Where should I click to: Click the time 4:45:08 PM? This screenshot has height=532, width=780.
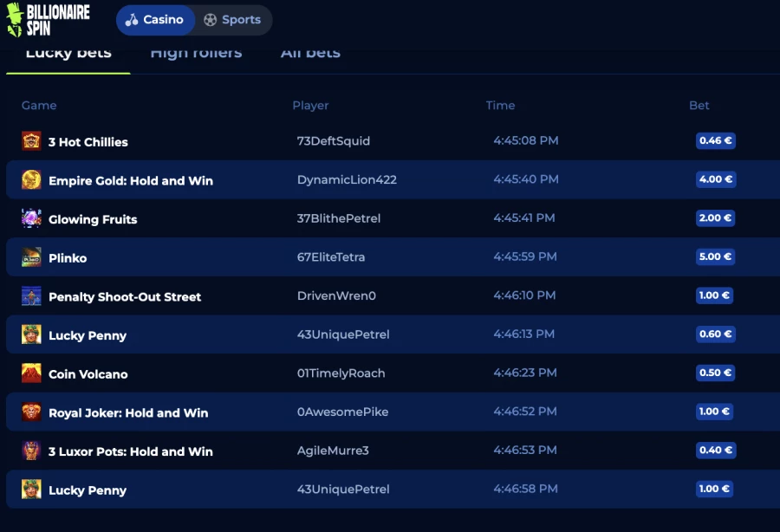526,140
